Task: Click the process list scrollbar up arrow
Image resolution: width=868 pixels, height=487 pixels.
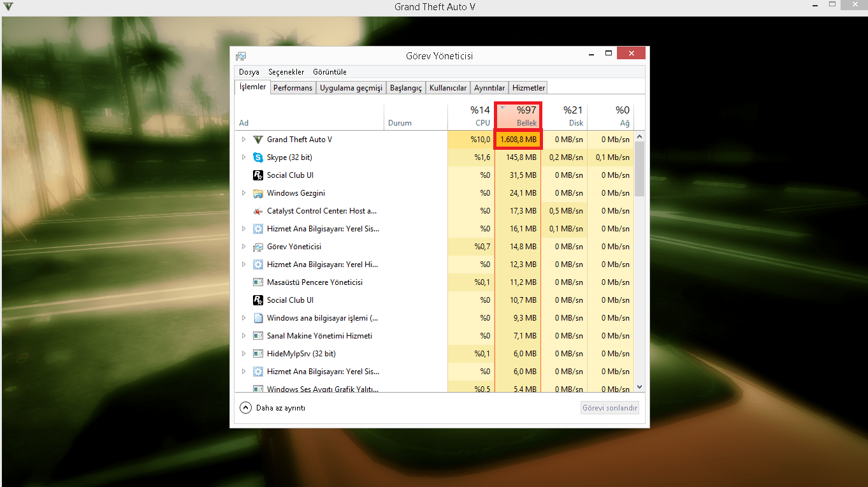Action: [640, 136]
